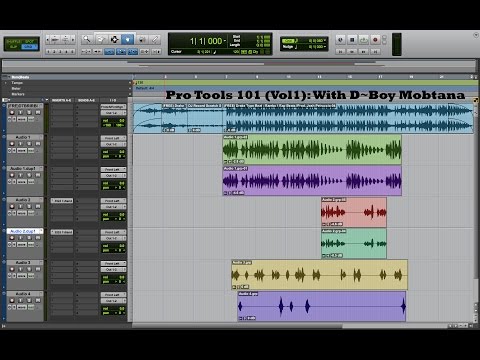Solo the Audio 2 track

pyautogui.click(x=29, y=206)
